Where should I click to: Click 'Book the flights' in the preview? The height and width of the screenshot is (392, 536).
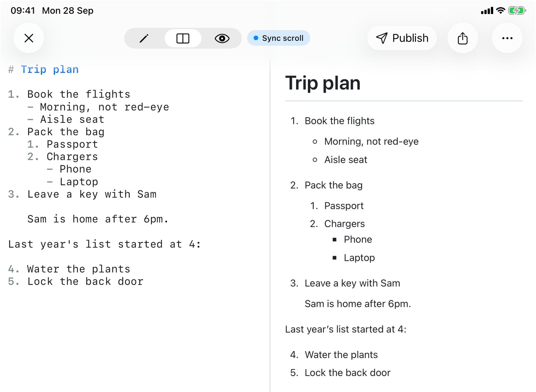tap(340, 121)
